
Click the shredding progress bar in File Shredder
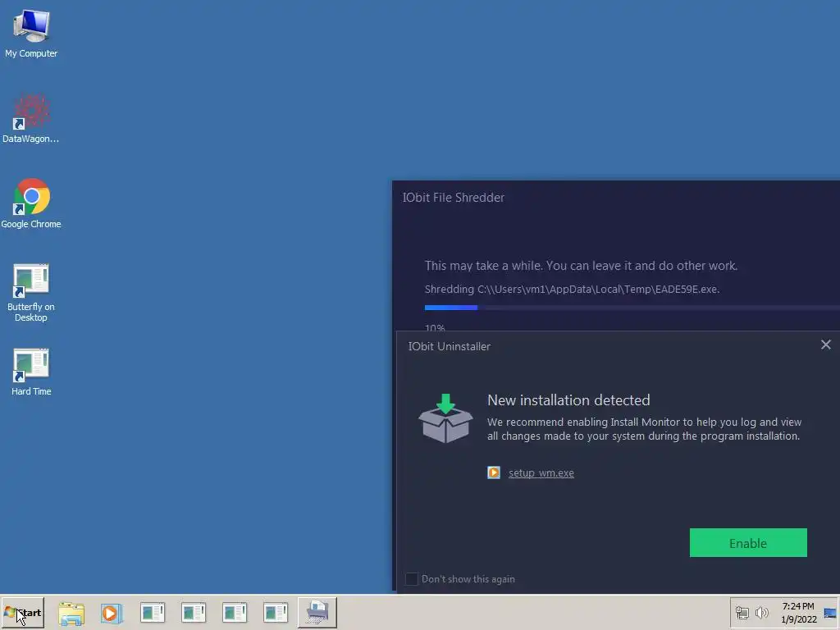[x=632, y=308]
